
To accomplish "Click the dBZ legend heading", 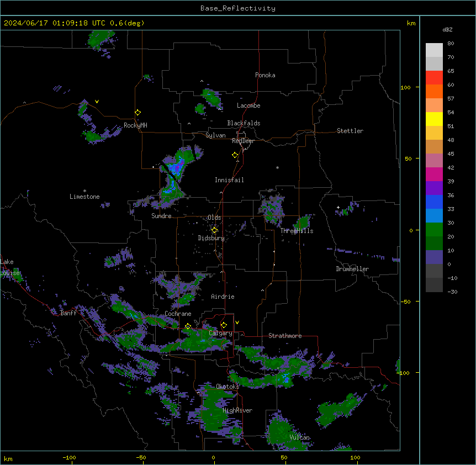I will (x=447, y=29).
